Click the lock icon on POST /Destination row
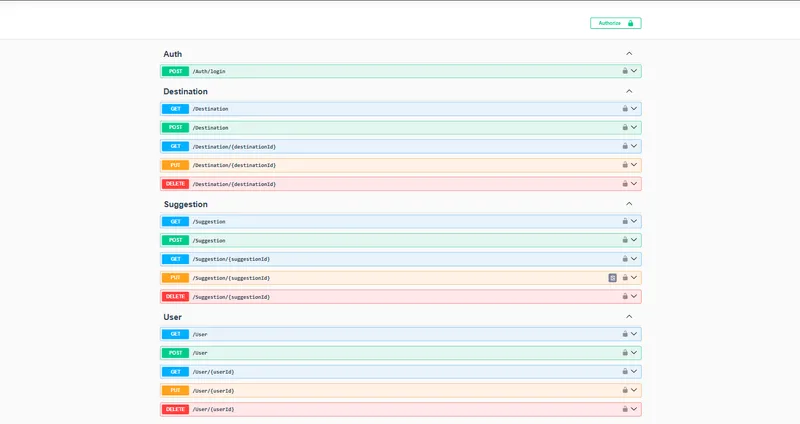The height and width of the screenshot is (424, 800). 624,128
